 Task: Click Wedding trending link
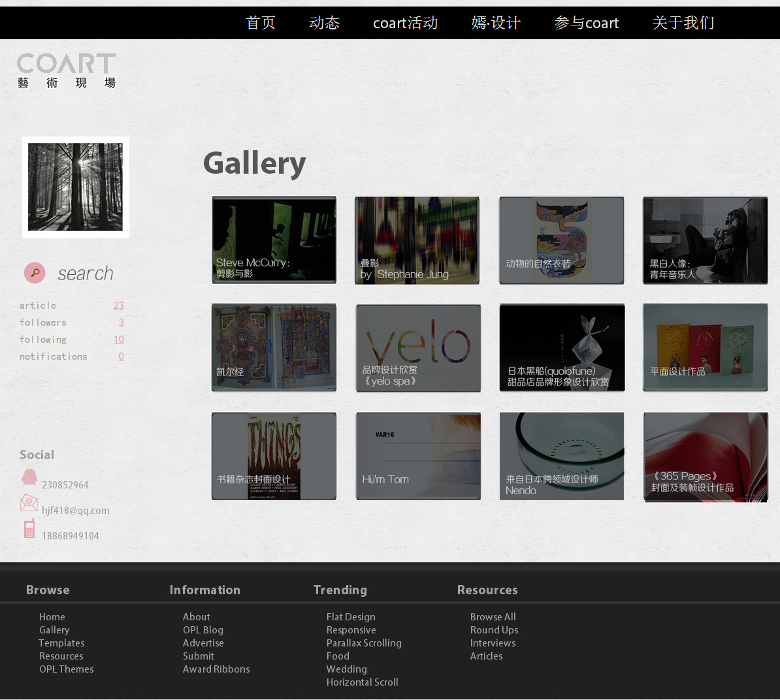pos(347,669)
